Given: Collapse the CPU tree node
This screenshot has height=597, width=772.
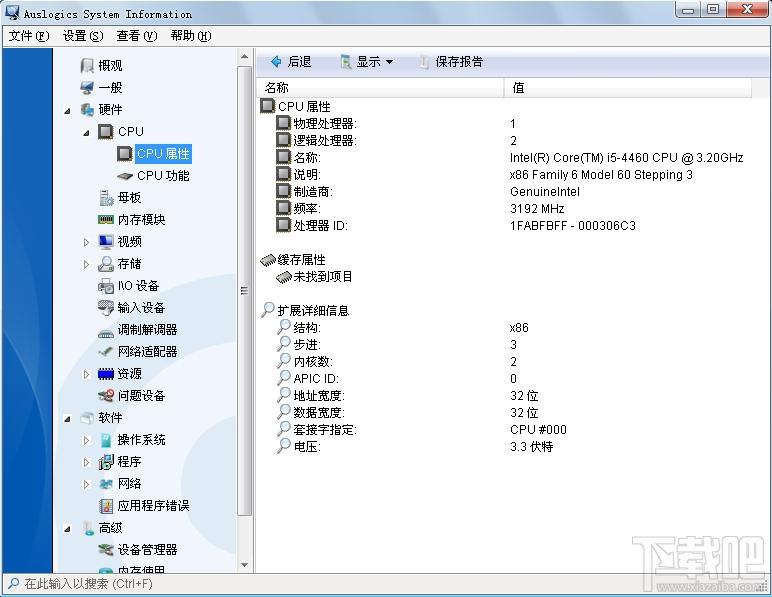Looking at the screenshot, I should tap(87, 132).
